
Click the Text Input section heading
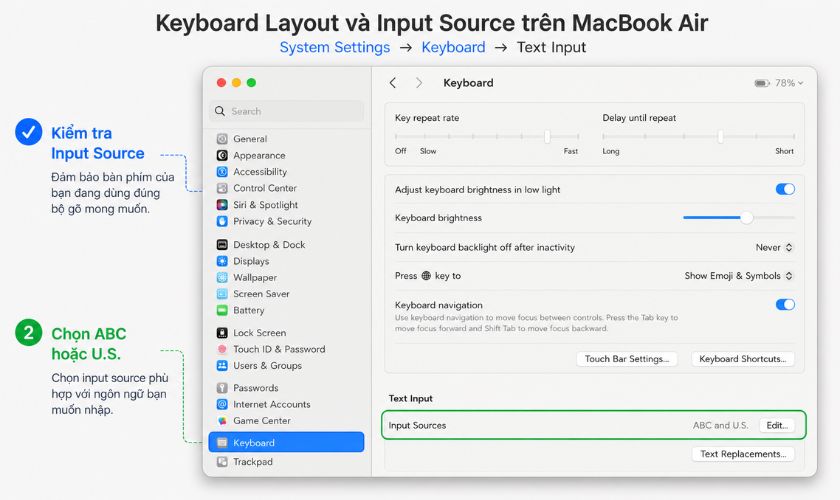tap(410, 399)
